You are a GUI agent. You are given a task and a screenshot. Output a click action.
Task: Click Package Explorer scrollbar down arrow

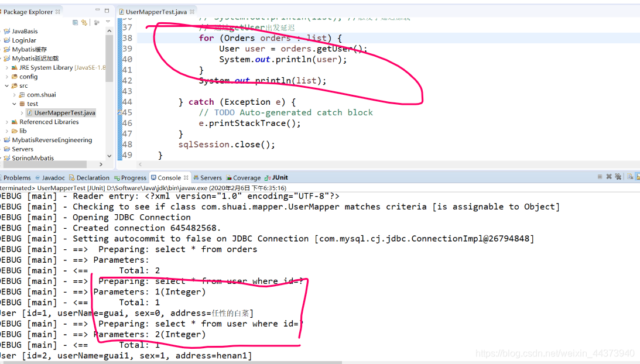[x=109, y=156]
